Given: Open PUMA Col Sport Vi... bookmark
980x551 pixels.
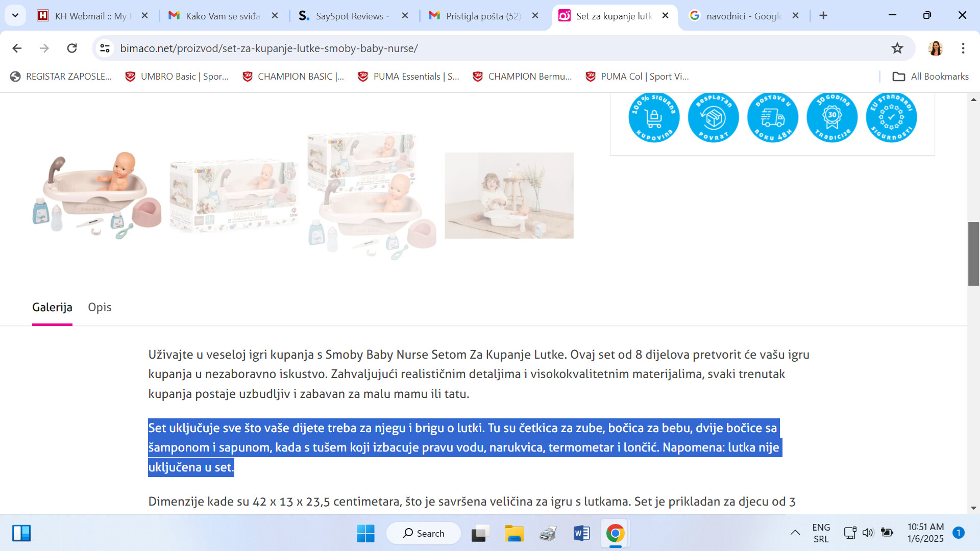Looking at the screenshot, I should [637, 77].
